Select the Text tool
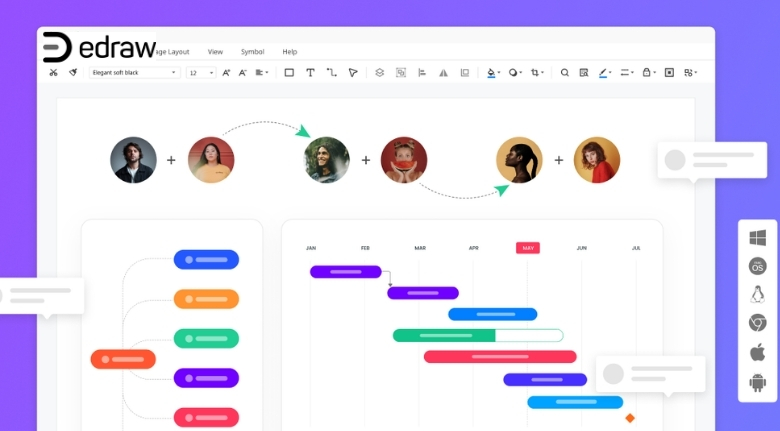780x431 pixels. point(310,73)
